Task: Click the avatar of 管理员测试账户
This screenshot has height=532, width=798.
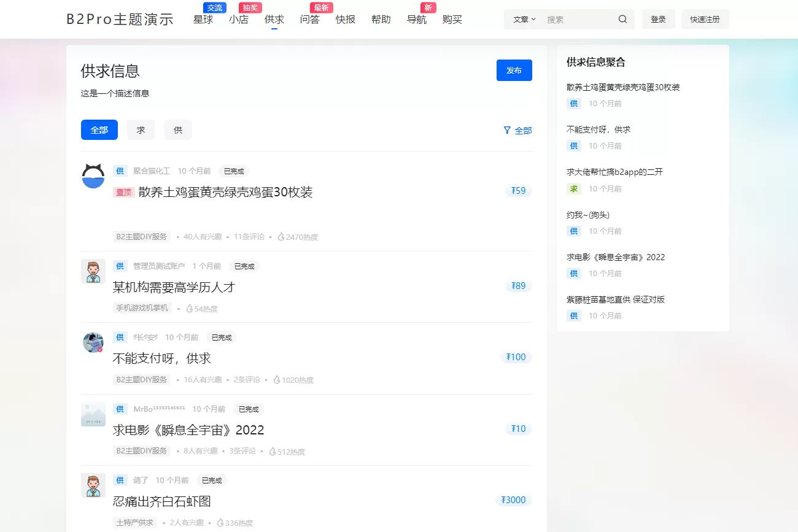Action: (x=93, y=271)
